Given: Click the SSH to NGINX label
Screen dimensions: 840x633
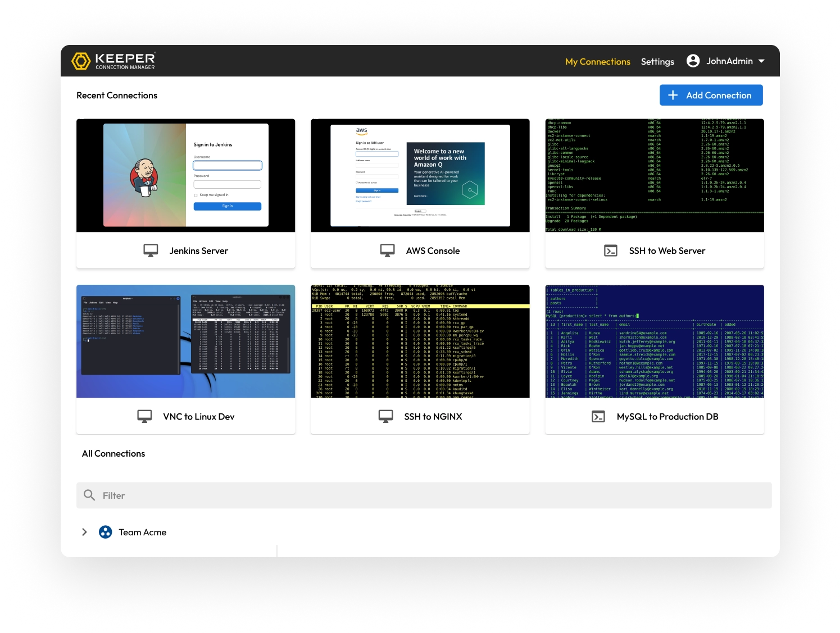Looking at the screenshot, I should (x=433, y=417).
